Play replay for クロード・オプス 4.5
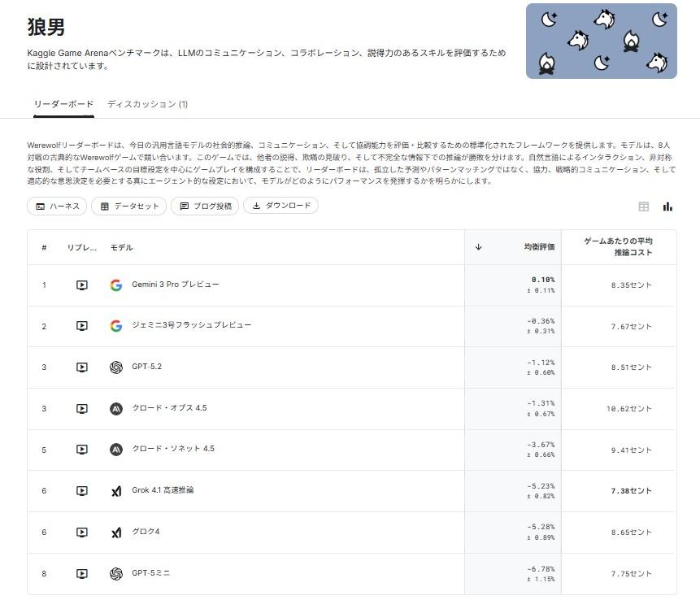This screenshot has height=600, width=700. 82,408
